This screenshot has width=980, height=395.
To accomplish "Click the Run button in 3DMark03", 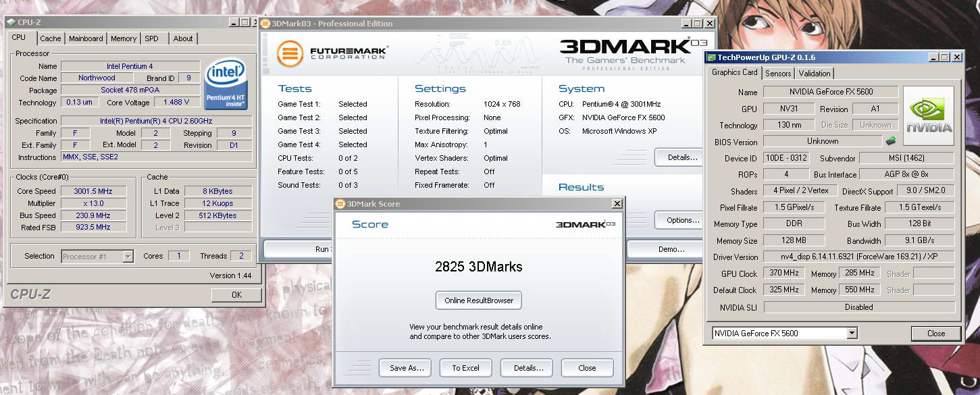I will (x=299, y=249).
